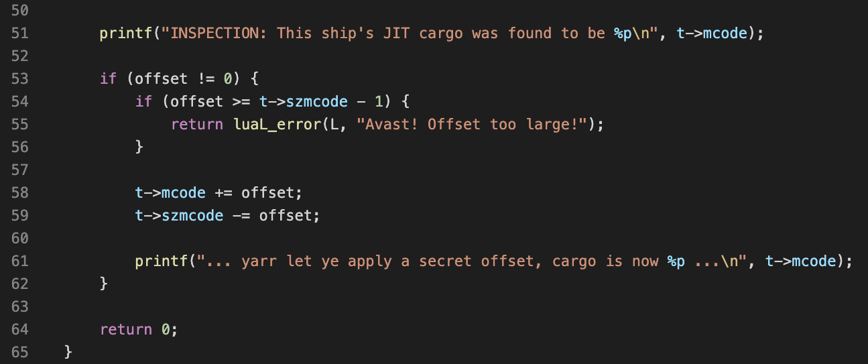Click line number 58 in the gutter
868x364 pixels.
click(20, 192)
